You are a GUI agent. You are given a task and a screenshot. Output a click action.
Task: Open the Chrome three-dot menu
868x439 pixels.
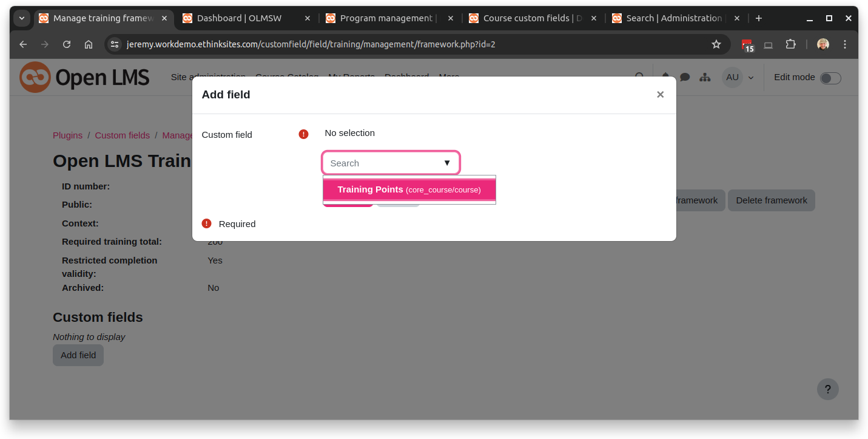click(x=845, y=44)
